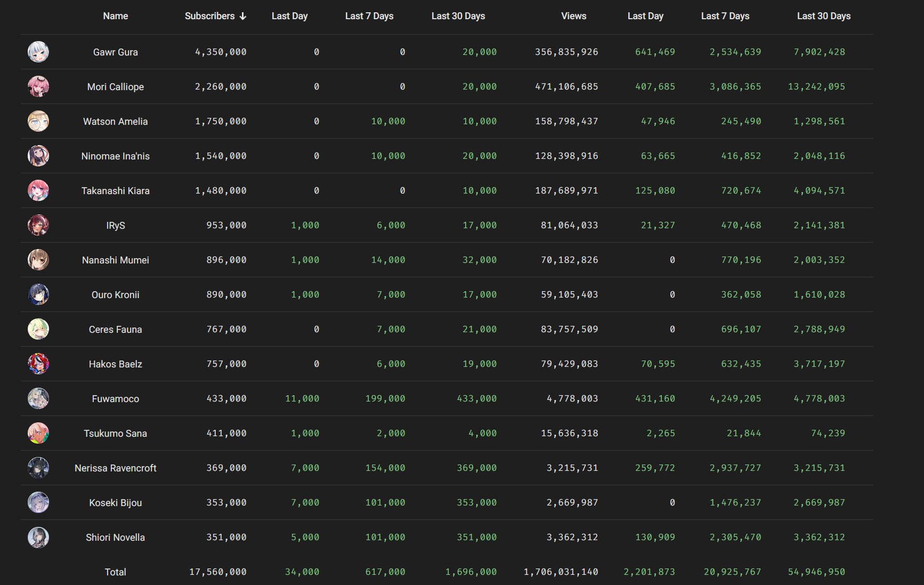Click Ninomae Ina'nis 128,398,916 views

click(x=566, y=156)
